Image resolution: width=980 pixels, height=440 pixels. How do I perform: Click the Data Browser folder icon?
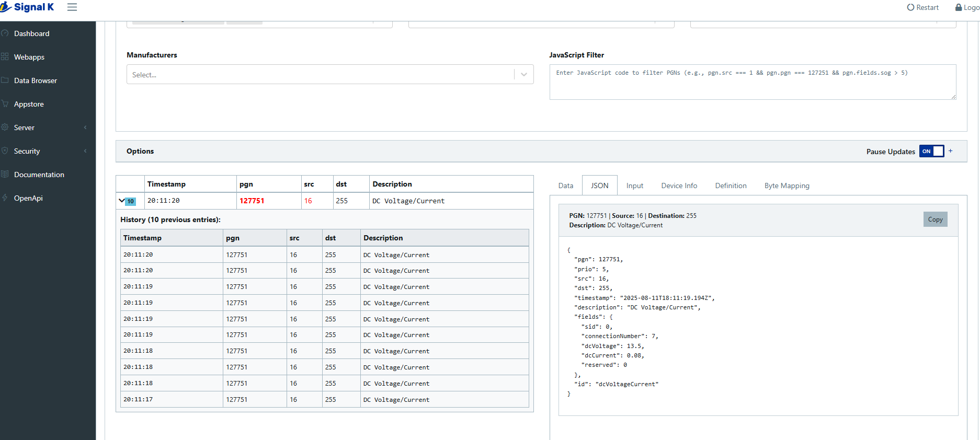pos(5,80)
